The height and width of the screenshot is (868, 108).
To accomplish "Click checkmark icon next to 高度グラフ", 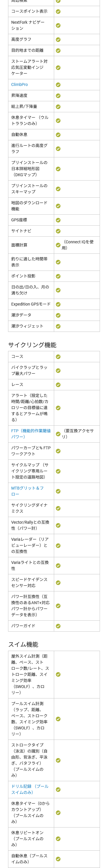I will [58, 40].
